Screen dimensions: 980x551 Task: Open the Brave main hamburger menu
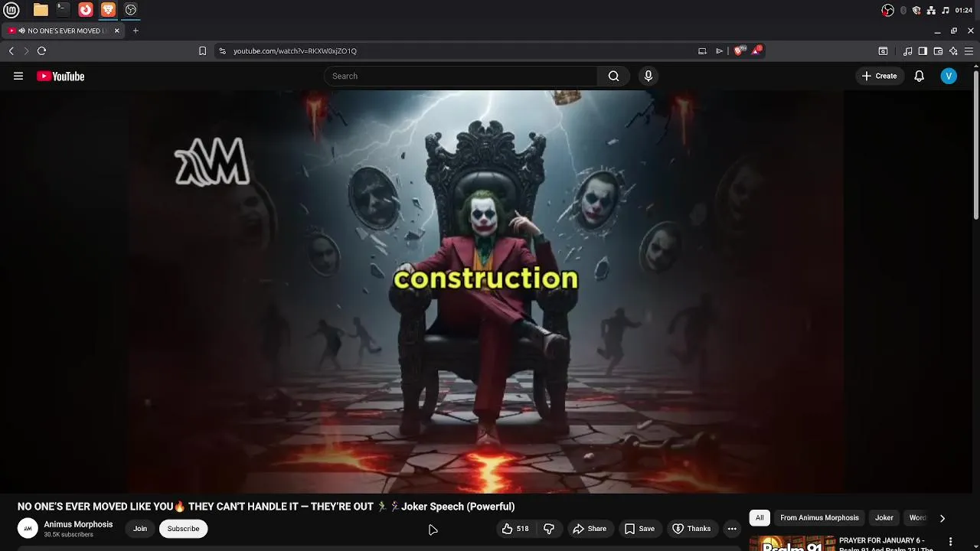969,51
